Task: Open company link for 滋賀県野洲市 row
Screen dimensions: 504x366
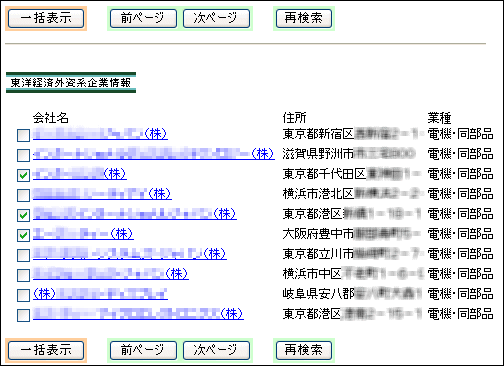Action: tap(154, 154)
